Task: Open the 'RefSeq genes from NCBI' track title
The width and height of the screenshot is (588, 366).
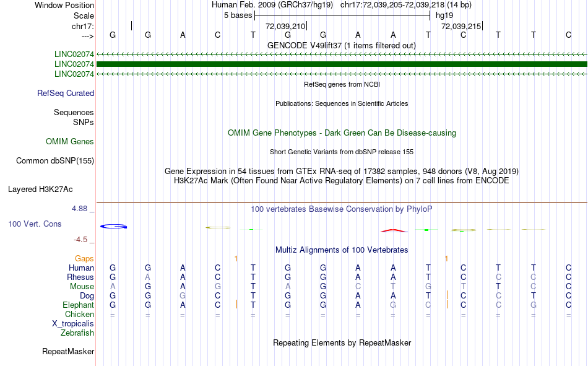Action: point(342,84)
